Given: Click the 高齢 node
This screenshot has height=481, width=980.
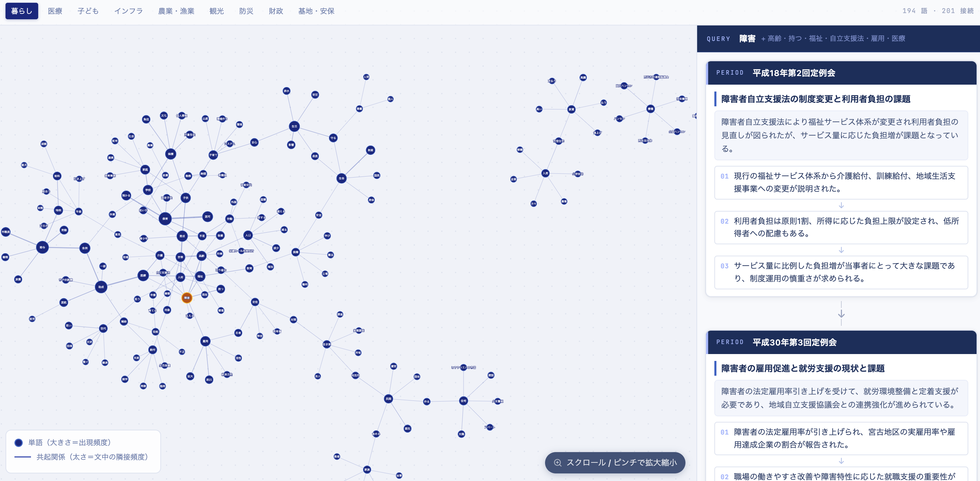Looking at the screenshot, I should pyautogui.click(x=201, y=256).
